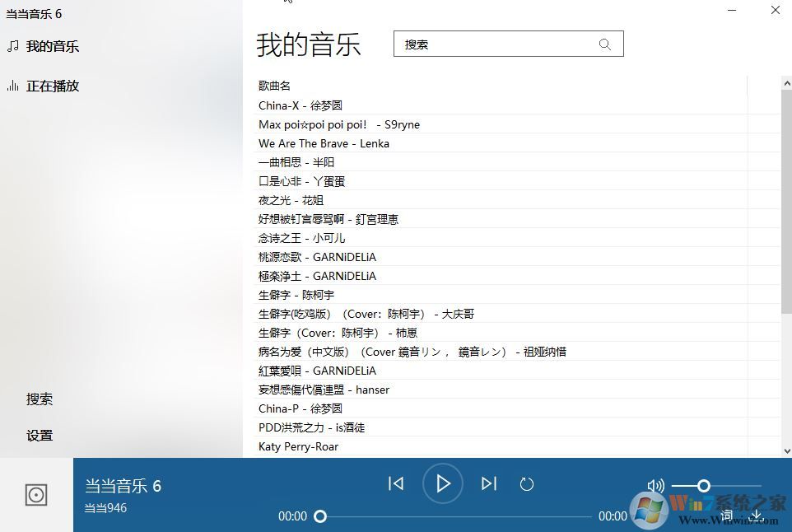
Task: Open 设置 from the sidebar
Action: 40,435
